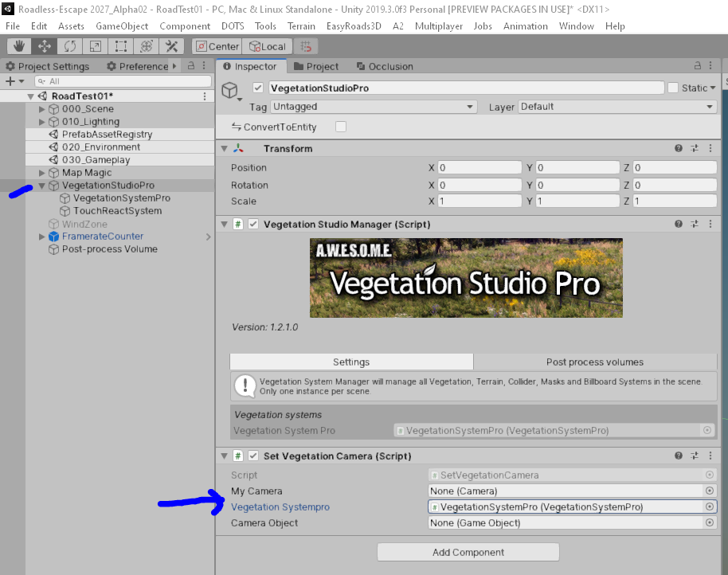Click the object name field
The height and width of the screenshot is (575, 728).
pos(466,88)
